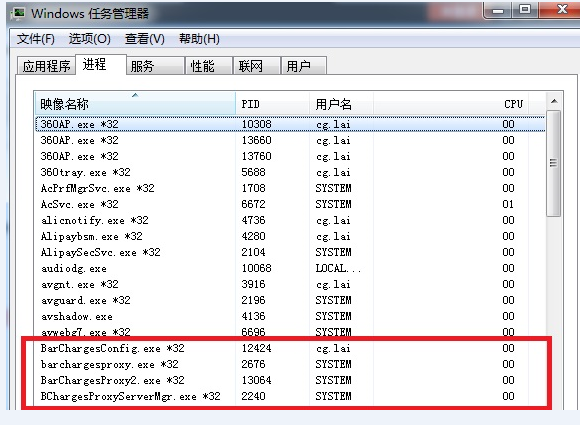
Task: Sort processes by PID column header
Action: point(272,104)
